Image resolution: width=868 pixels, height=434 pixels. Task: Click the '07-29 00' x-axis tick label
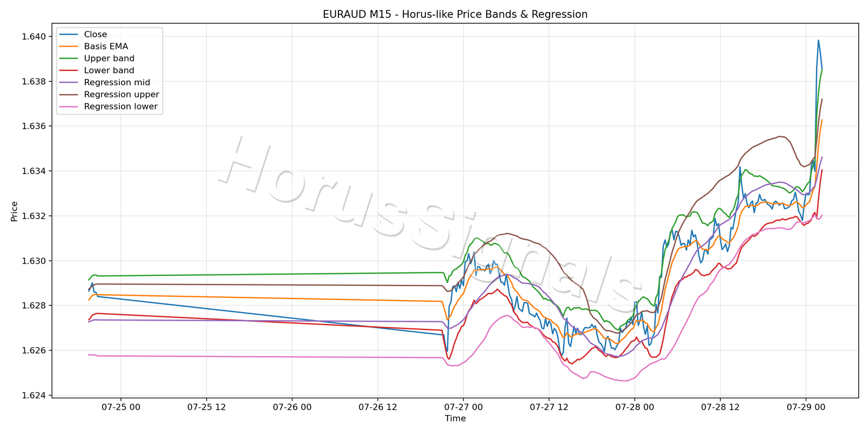pos(806,407)
